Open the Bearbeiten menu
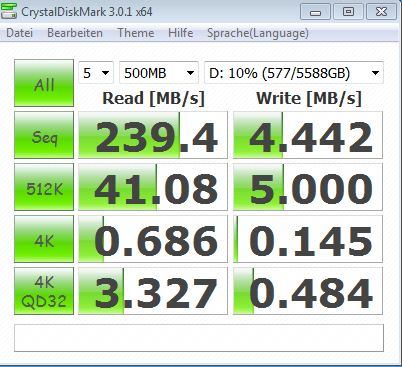402x367 pixels. 75,33
